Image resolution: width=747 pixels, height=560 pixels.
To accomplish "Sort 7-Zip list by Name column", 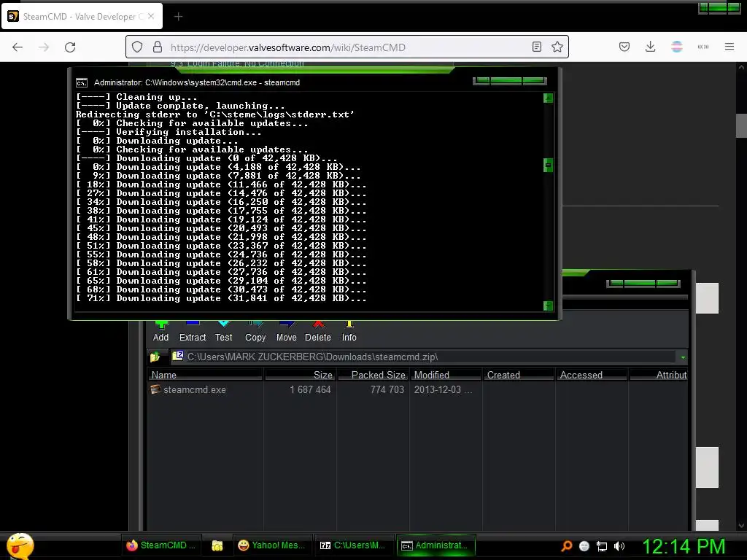I will (205, 375).
